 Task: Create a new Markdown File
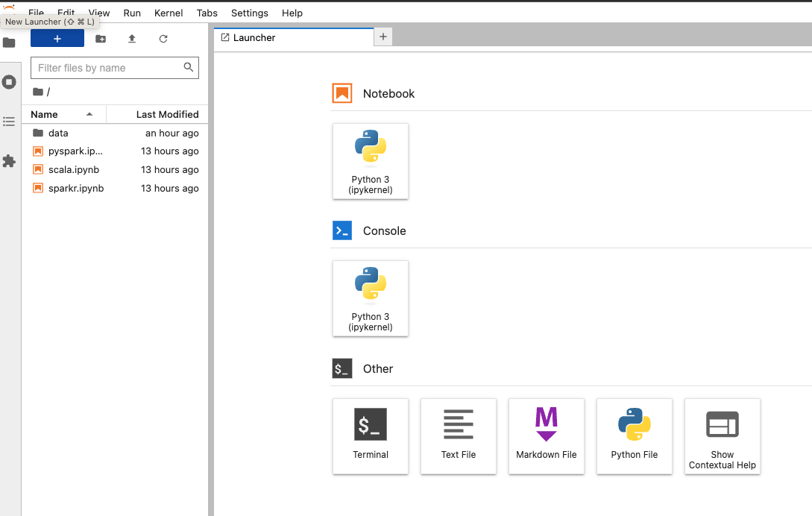pos(547,436)
